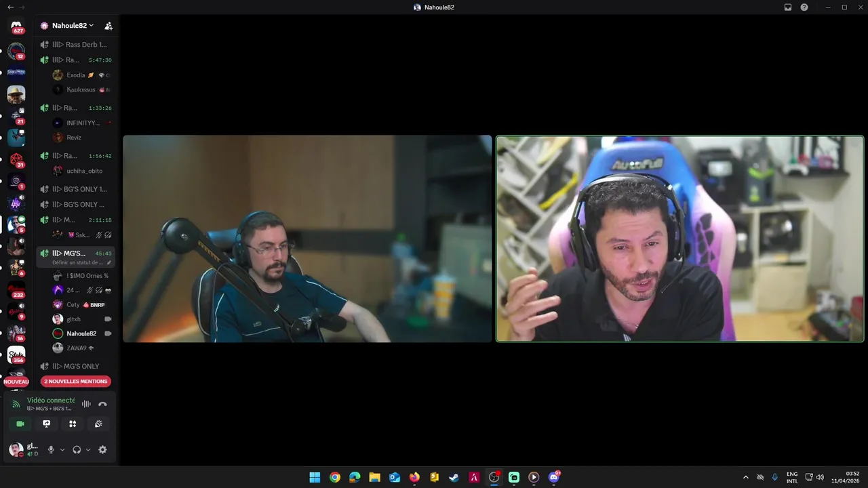Image resolution: width=868 pixels, height=488 pixels.
Task: Toggle noise suppression waveform icon
Action: pos(86,404)
